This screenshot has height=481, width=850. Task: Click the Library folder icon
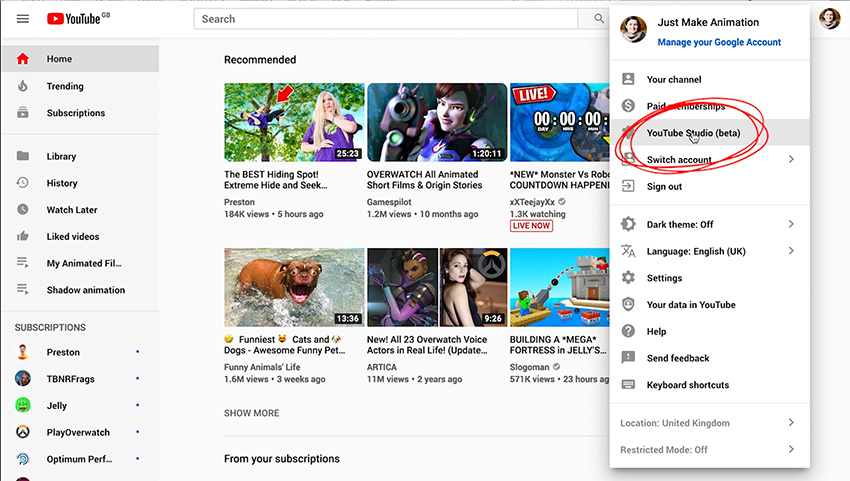(x=23, y=156)
